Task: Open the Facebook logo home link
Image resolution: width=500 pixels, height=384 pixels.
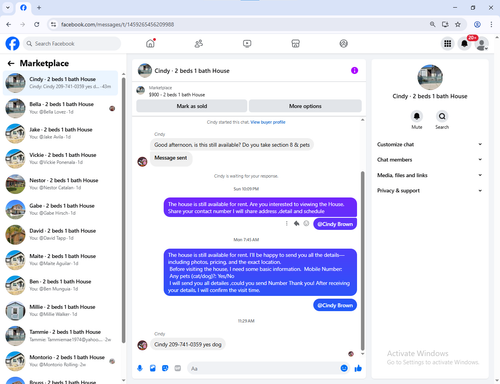Action: tap(12, 44)
